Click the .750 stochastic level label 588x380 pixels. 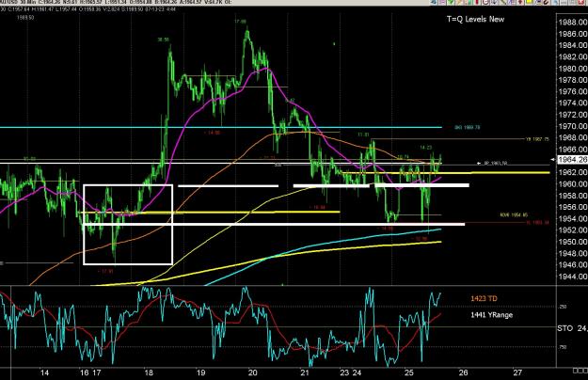[563, 347]
